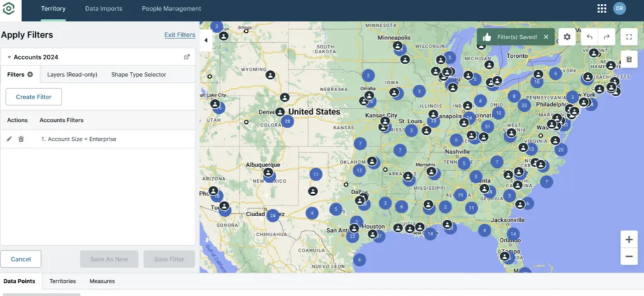Screen dimensions: 644x296
Task: Click the person marker in Texas panhandle
Action: (313, 191)
